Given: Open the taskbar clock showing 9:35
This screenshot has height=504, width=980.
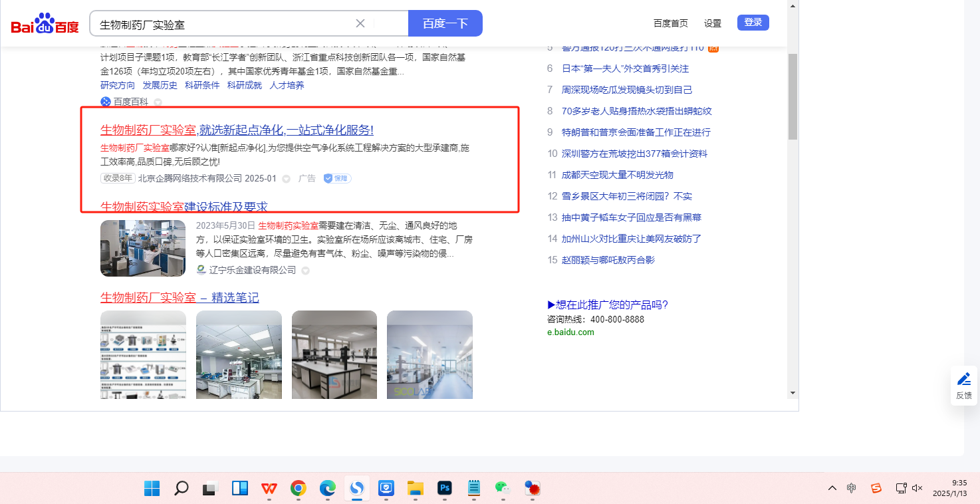Looking at the screenshot, I should 949,488.
